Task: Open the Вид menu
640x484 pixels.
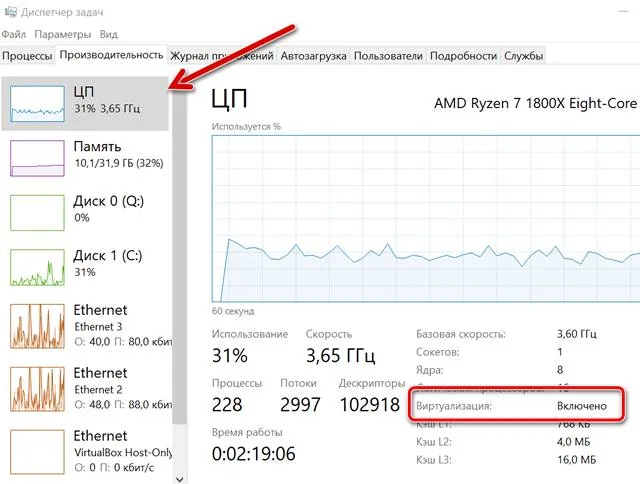Action: pos(109,36)
